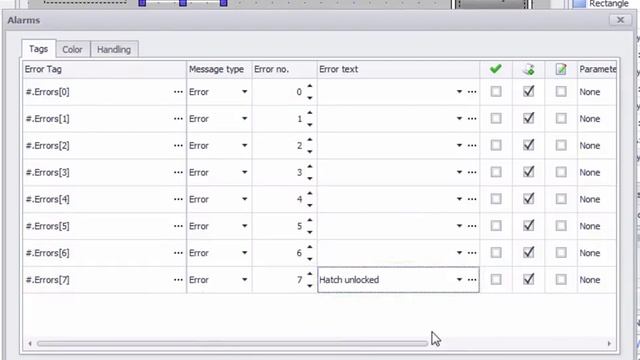Click the horizontal scrollbar thumb
Image resolution: width=640 pixels, height=360 pixels.
coord(232,344)
